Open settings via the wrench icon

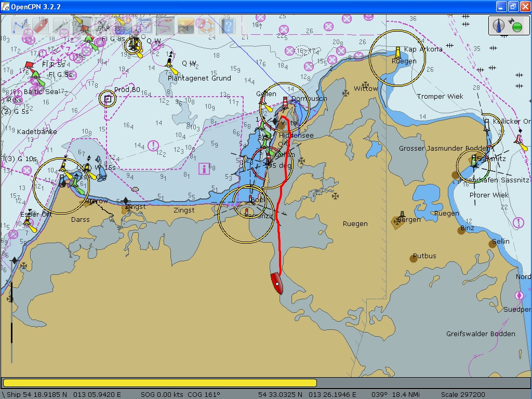(x=61, y=26)
